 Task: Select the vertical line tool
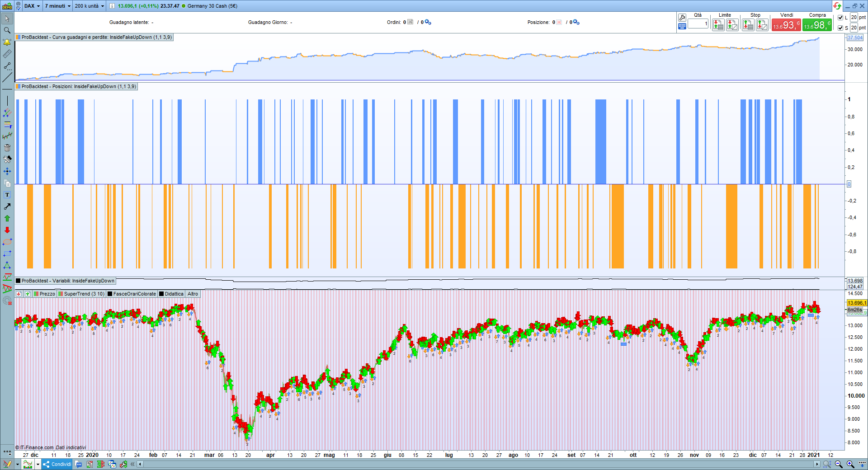[x=7, y=100]
